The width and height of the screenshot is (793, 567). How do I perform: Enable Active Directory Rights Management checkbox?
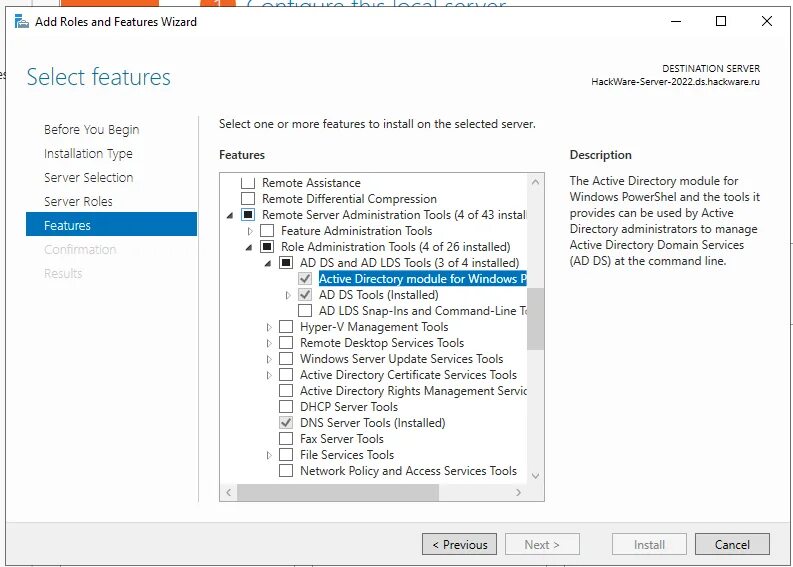tap(286, 390)
